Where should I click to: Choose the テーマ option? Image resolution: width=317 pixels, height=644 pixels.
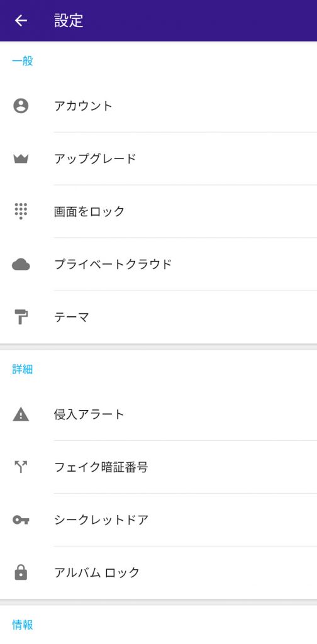tap(158, 317)
